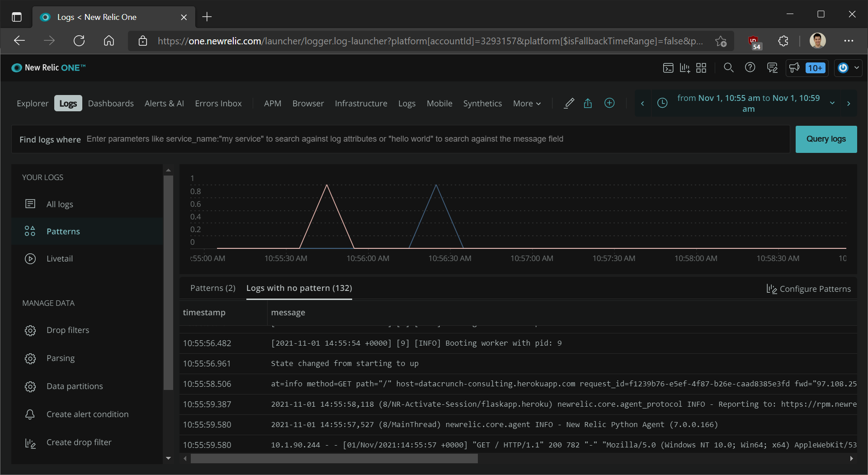The image size is (868, 475).
Task: Open a new browser tab
Action: point(207,17)
